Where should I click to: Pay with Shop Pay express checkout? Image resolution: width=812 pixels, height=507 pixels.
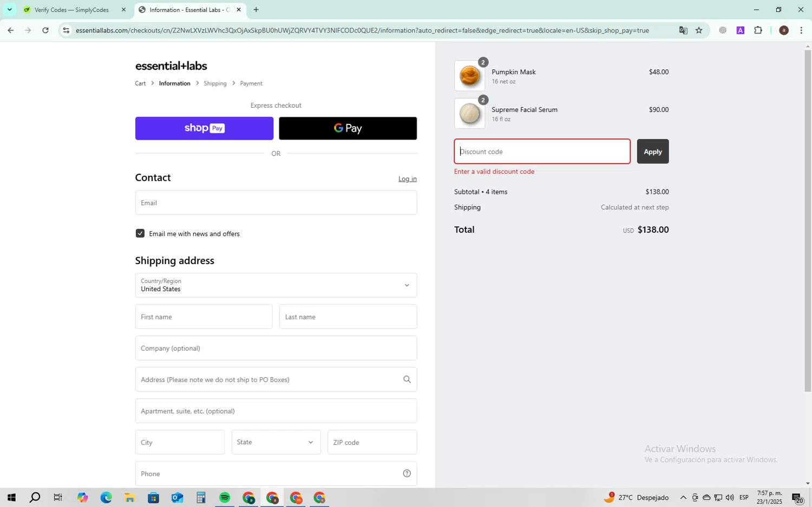(x=204, y=128)
